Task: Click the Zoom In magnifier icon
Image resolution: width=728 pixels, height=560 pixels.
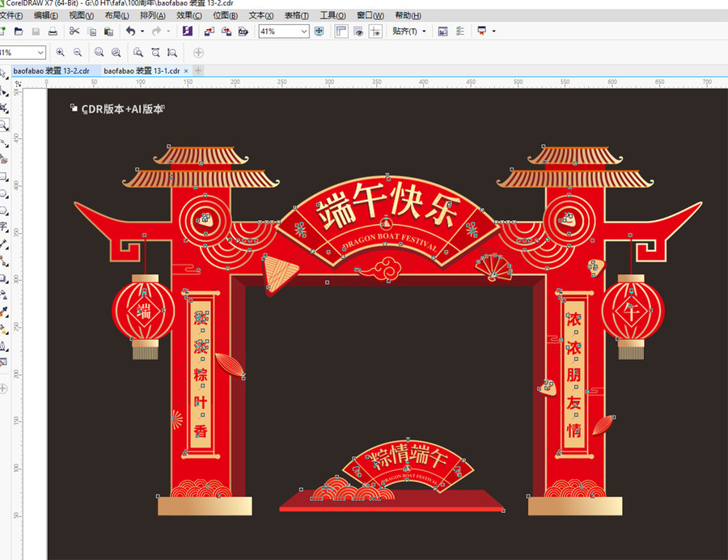Action: click(x=61, y=53)
